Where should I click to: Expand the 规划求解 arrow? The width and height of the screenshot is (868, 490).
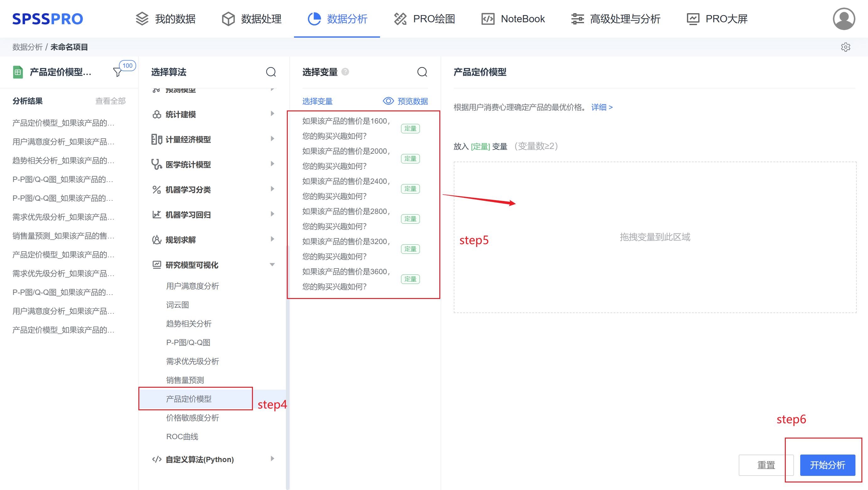pyautogui.click(x=272, y=239)
